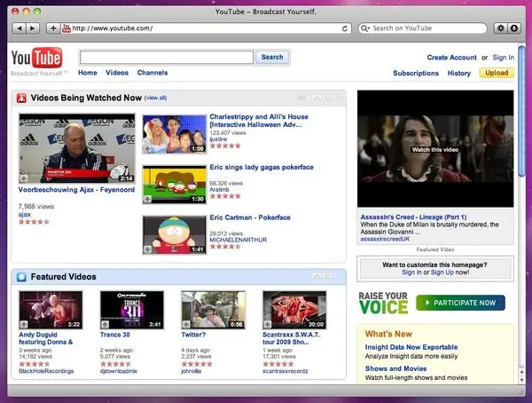Open the Twitter? video title link
The width and height of the screenshot is (532, 403).
tap(193, 335)
